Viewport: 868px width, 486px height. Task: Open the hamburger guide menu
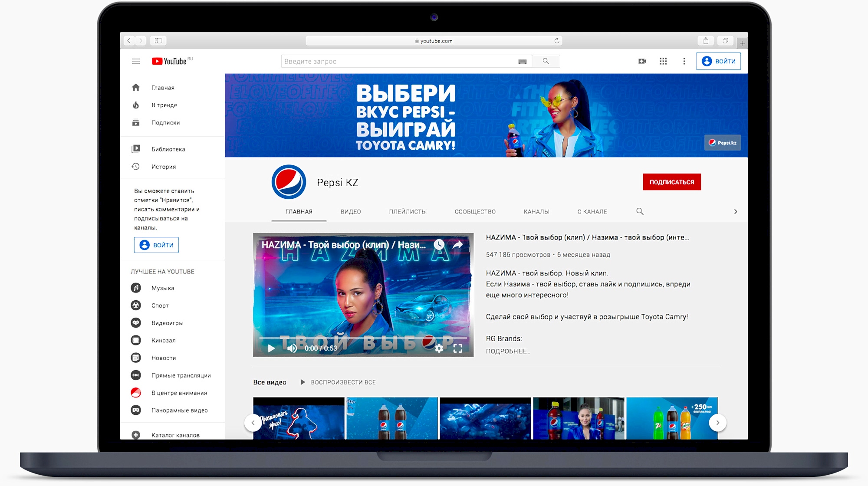(136, 61)
